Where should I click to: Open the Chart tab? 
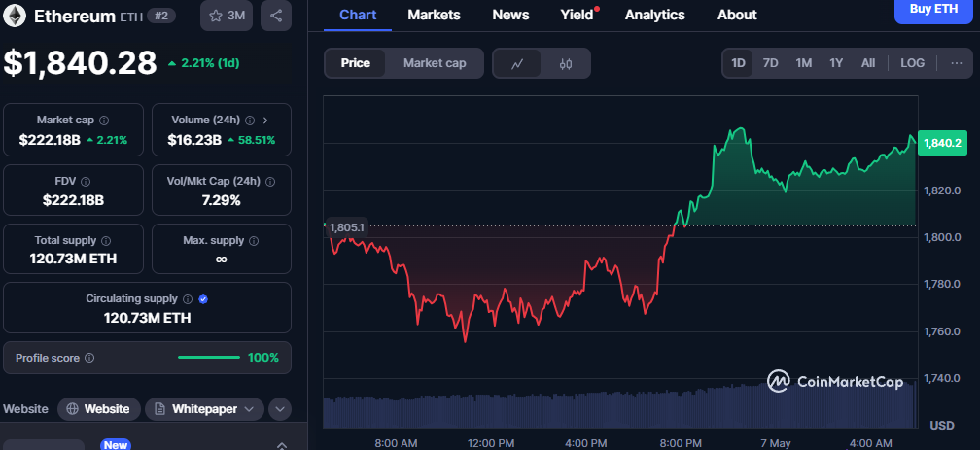358,15
